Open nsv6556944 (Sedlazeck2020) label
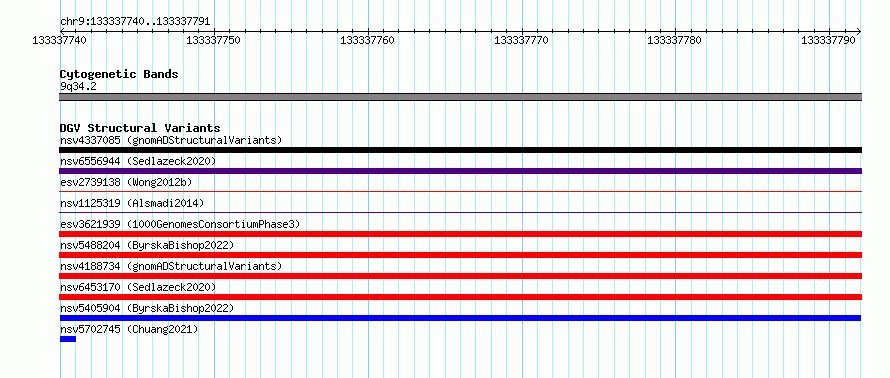This screenshot has width=890, height=378. tap(138, 161)
